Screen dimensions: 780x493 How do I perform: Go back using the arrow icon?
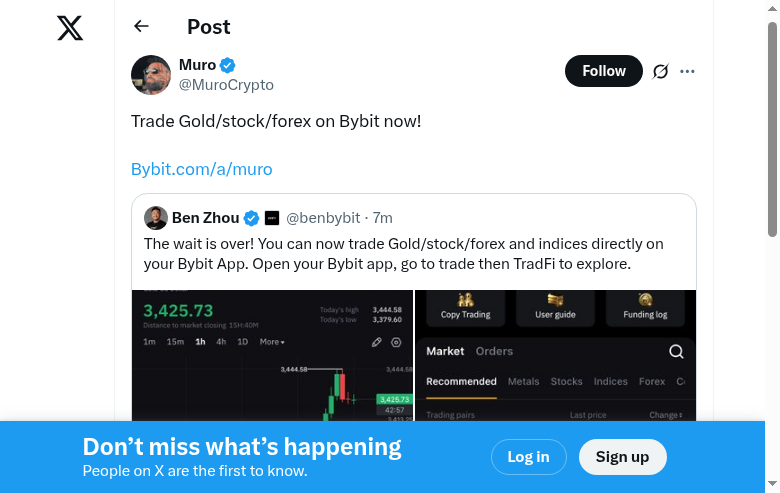141,27
